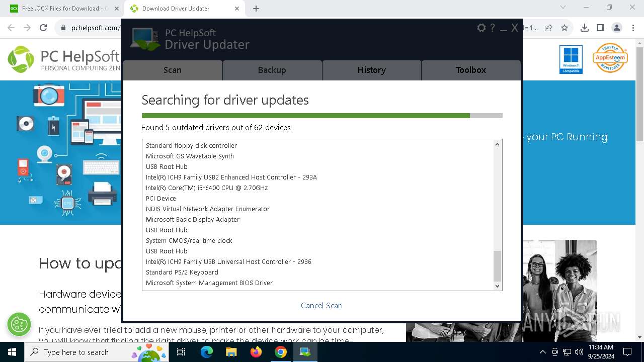644x362 pixels.
Task: Click the taskbar search box
Action: (x=97, y=352)
